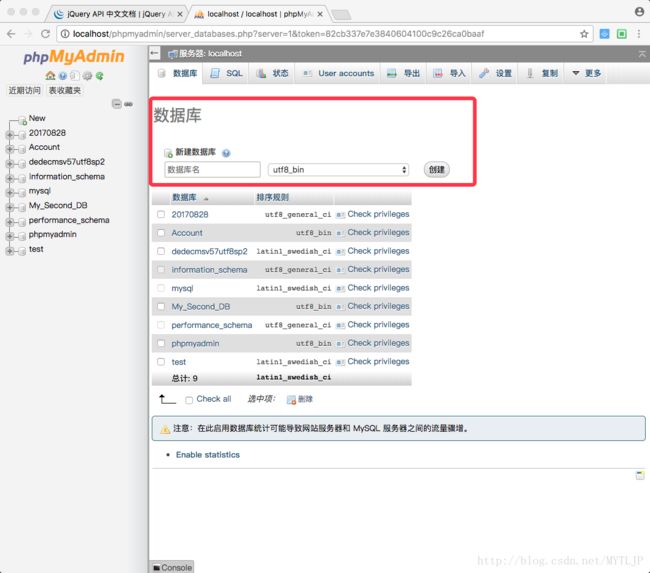Click privileges icon in test row

(340, 362)
